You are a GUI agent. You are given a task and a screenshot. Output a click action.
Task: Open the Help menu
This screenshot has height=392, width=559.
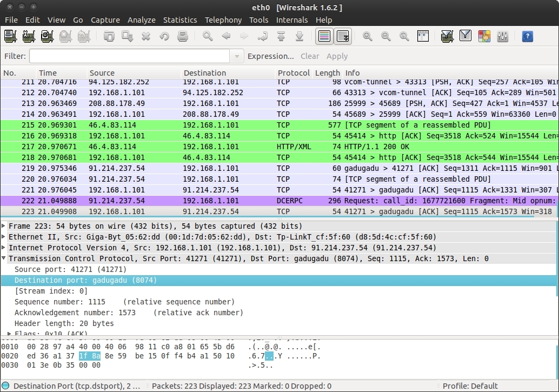click(x=324, y=20)
